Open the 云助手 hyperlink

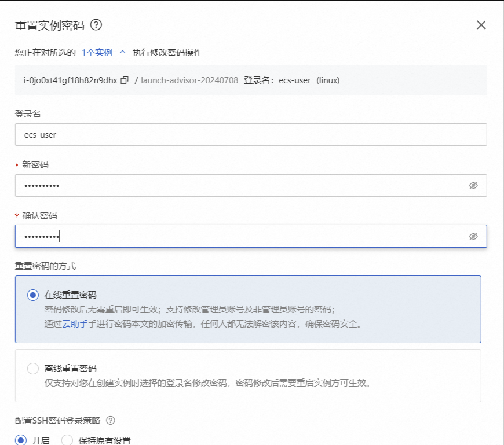75,324
